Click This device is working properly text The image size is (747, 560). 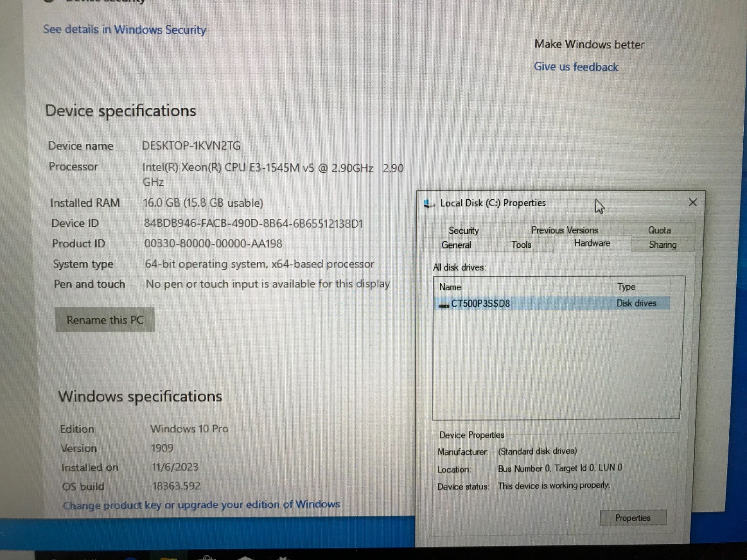pyautogui.click(x=554, y=486)
